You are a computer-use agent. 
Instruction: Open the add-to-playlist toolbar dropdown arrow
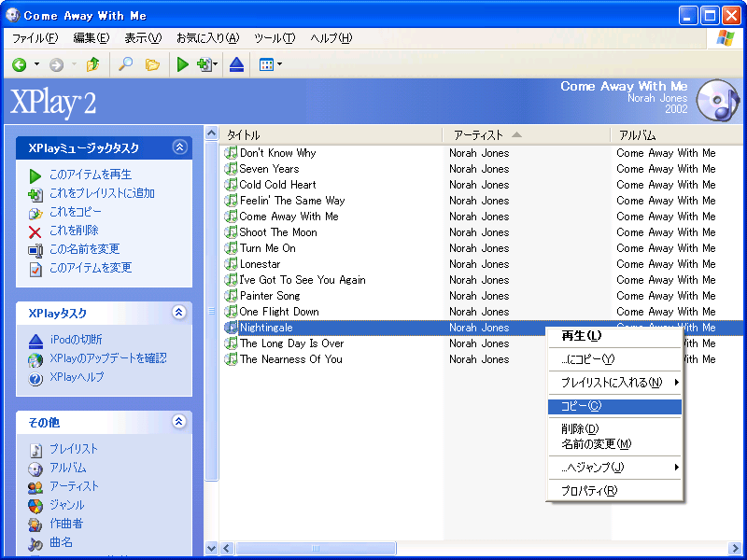pos(216,64)
